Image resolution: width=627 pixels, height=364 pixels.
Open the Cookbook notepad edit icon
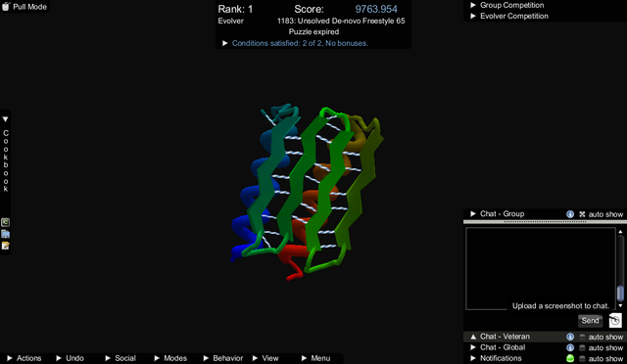tap(5, 246)
